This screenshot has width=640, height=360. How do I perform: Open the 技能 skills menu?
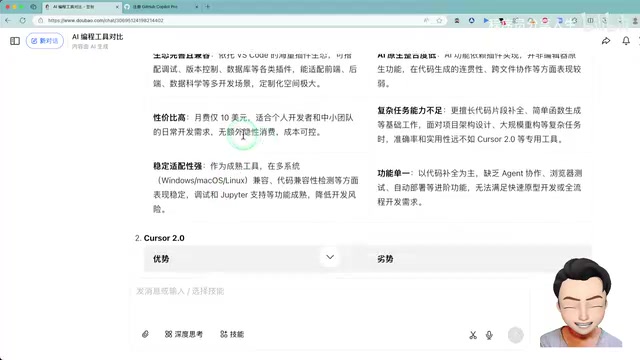[x=232, y=334]
